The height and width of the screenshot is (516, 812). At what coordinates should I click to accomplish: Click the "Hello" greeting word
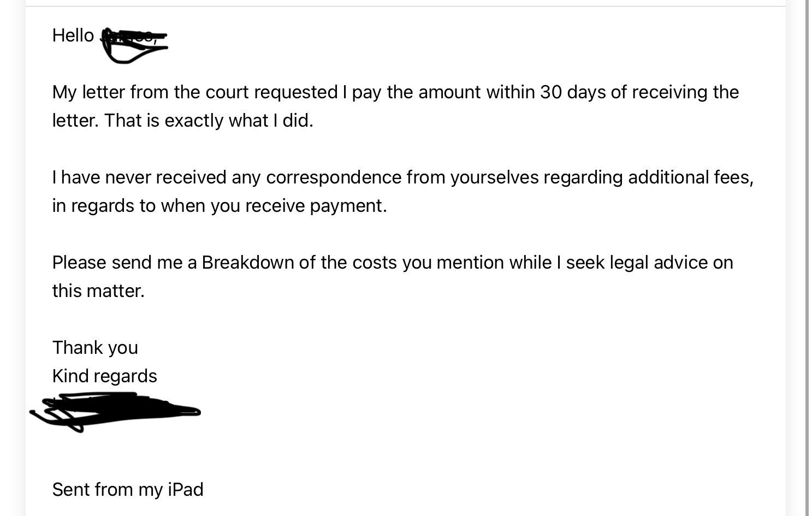coord(73,35)
